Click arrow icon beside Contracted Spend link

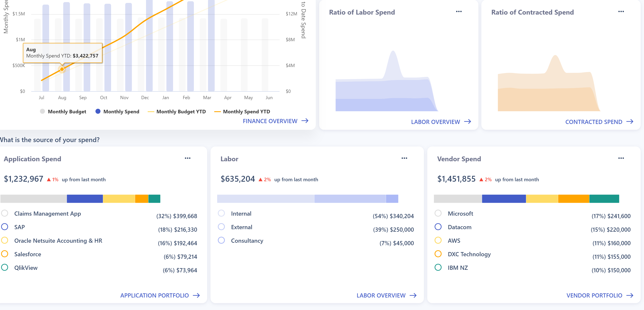[630, 122]
